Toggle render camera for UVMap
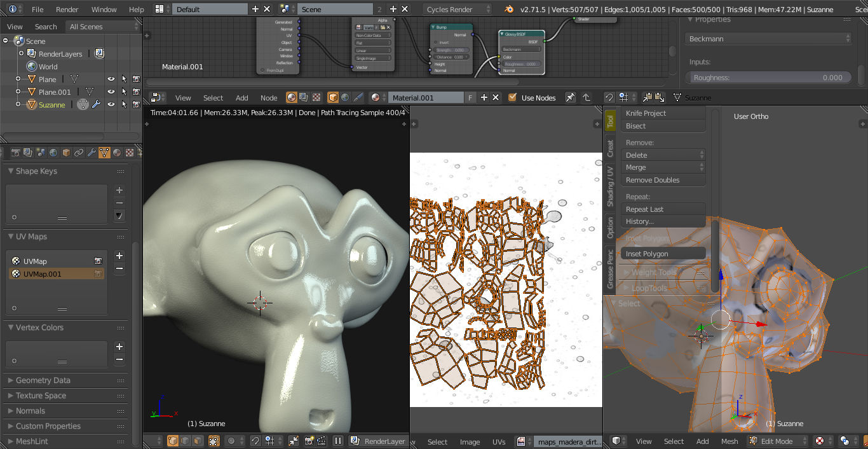This screenshot has height=449, width=868. click(98, 261)
